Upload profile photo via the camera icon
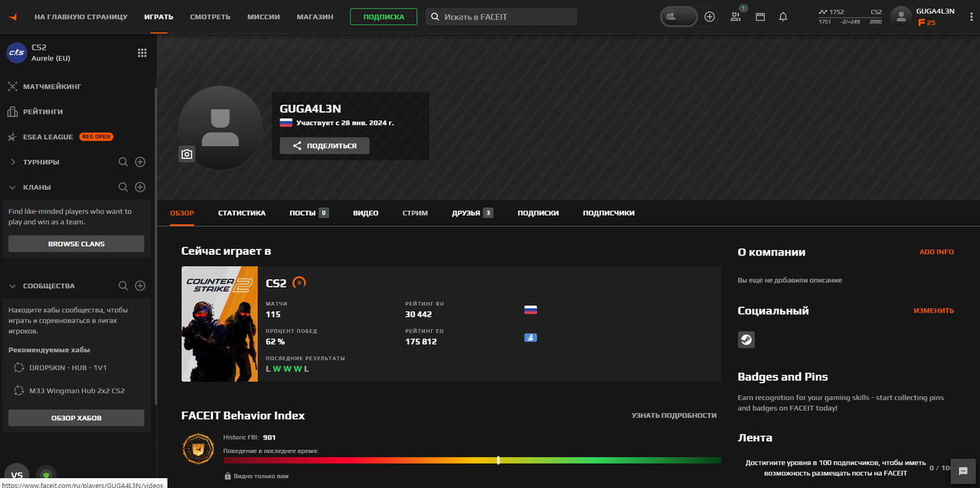The image size is (980, 488). click(x=187, y=155)
